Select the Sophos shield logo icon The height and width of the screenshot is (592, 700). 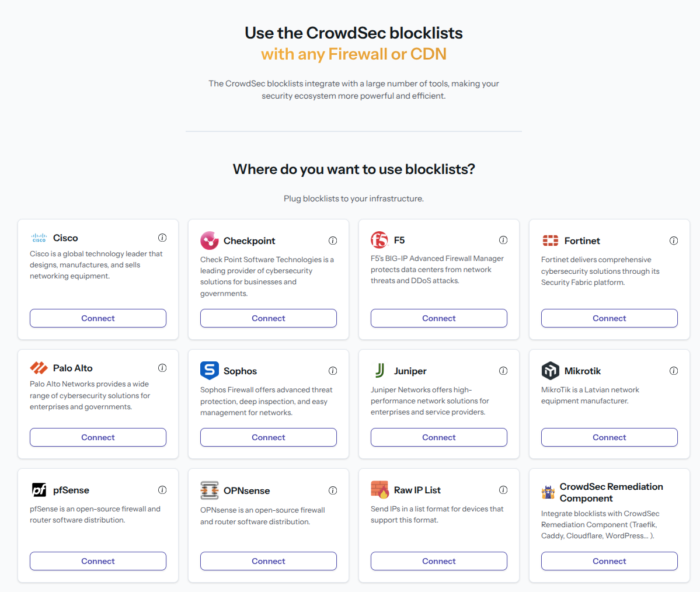point(209,370)
